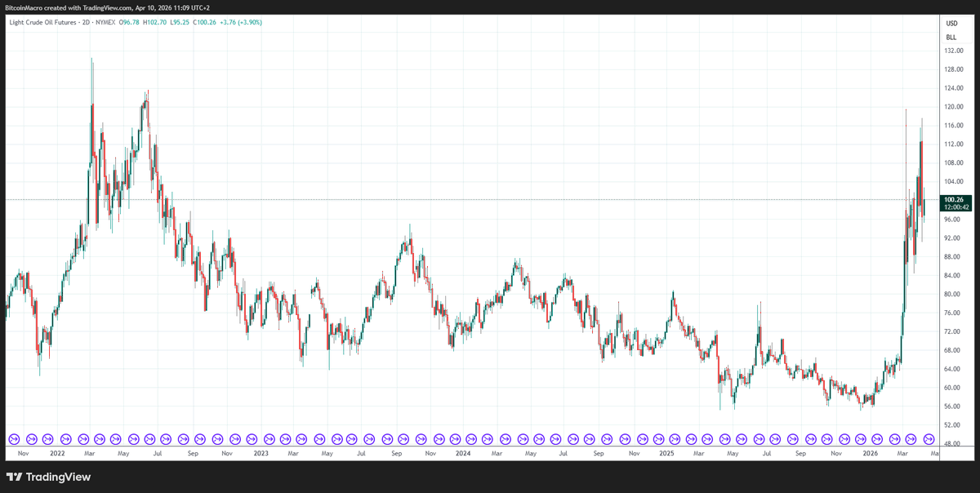Open the TradingView logo in the footer

pos(49,477)
